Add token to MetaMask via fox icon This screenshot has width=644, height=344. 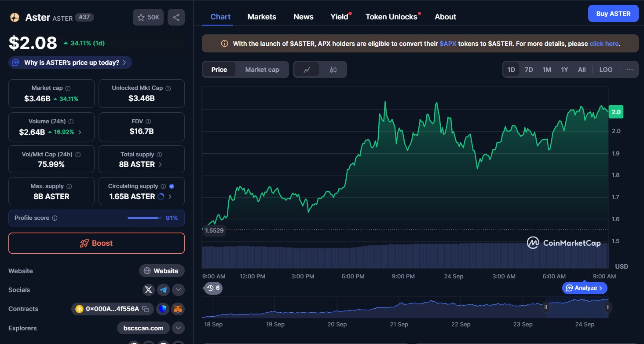pos(178,309)
